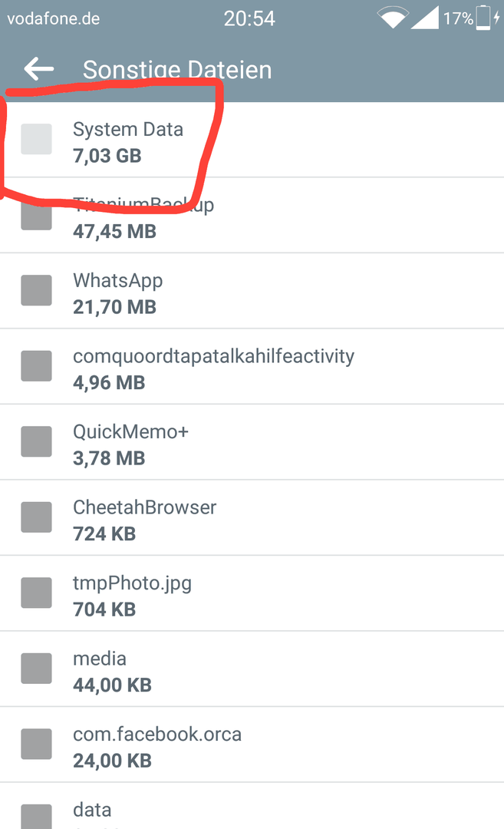Tap the clock showing 20:54
This screenshot has width=504, height=829.
click(249, 18)
